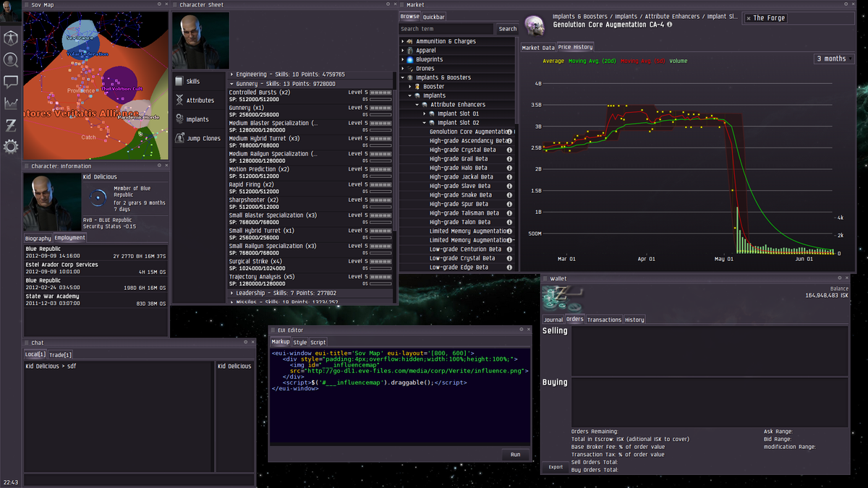Show info for High-grade Snake Beta

pyautogui.click(x=510, y=195)
